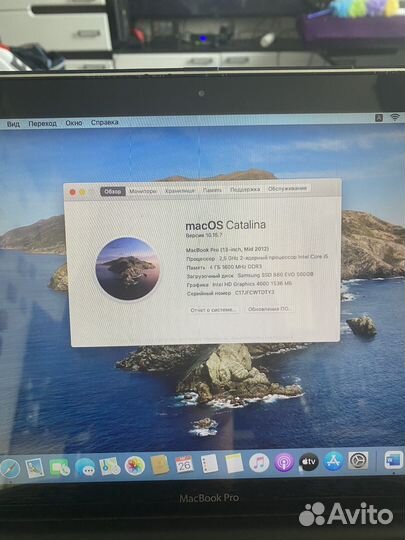Click the Обновление ПО button
405x540 pixels.
point(269,309)
